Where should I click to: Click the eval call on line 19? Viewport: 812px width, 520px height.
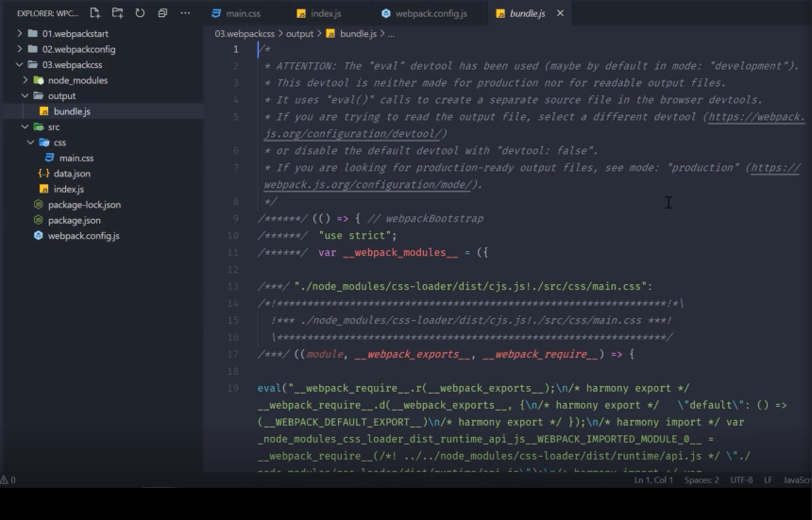[269, 388]
